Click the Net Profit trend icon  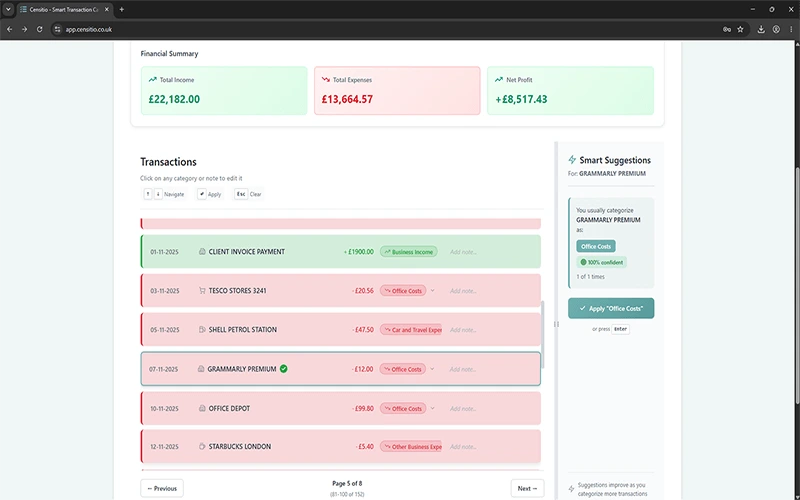(x=498, y=80)
